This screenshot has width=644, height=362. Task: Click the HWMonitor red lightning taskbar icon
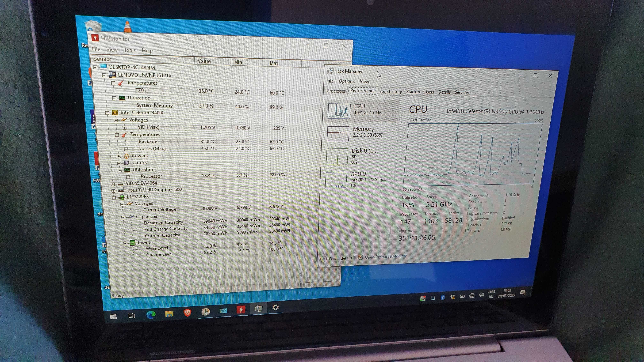[241, 309]
